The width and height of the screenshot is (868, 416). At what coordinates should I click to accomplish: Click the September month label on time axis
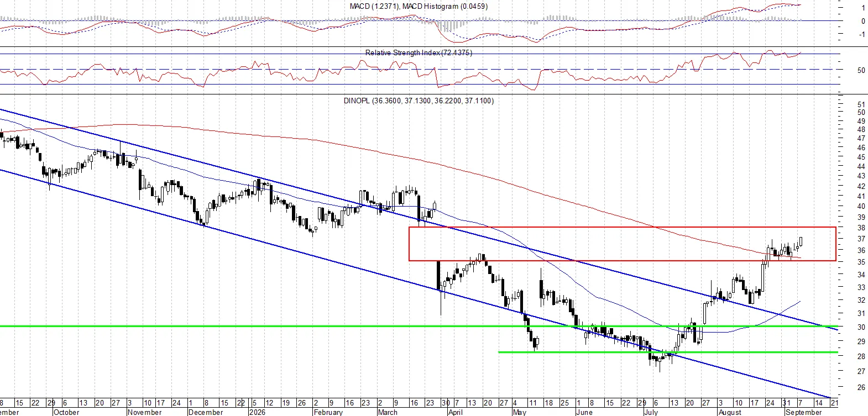coord(803,412)
